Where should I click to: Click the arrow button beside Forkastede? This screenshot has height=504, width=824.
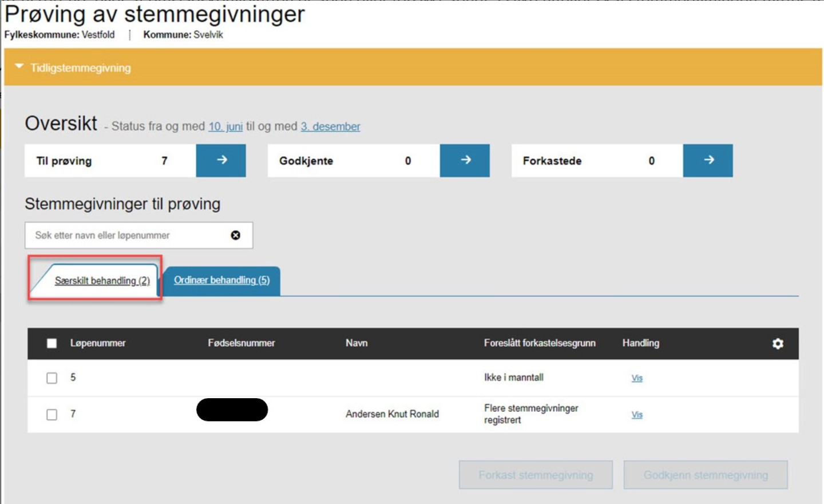[x=708, y=161]
